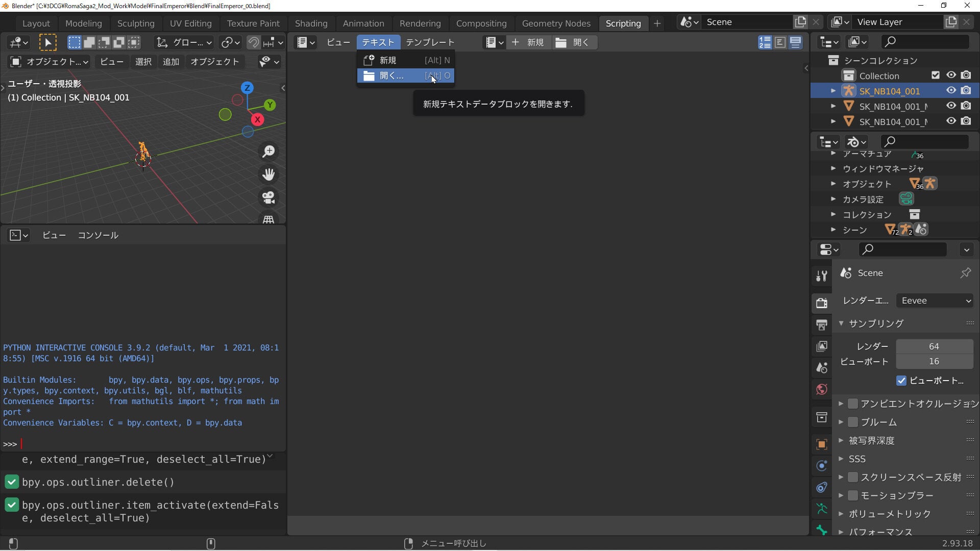Open object mode オブジェクト dropdown
This screenshot has width=980, height=551.
pyautogui.click(x=50, y=62)
